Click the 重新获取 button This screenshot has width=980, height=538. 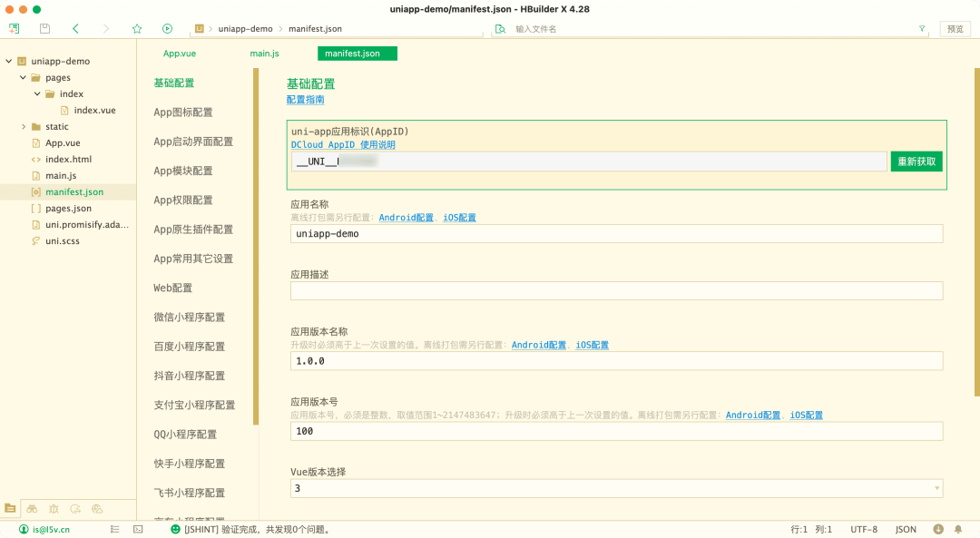(x=916, y=161)
